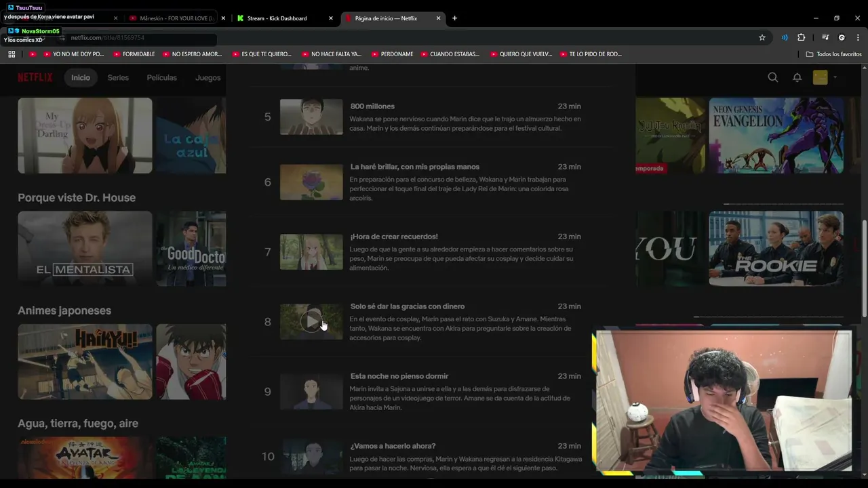Open the Chrome three-dot menu
Screen dimensions: 868x488
(x=858, y=37)
